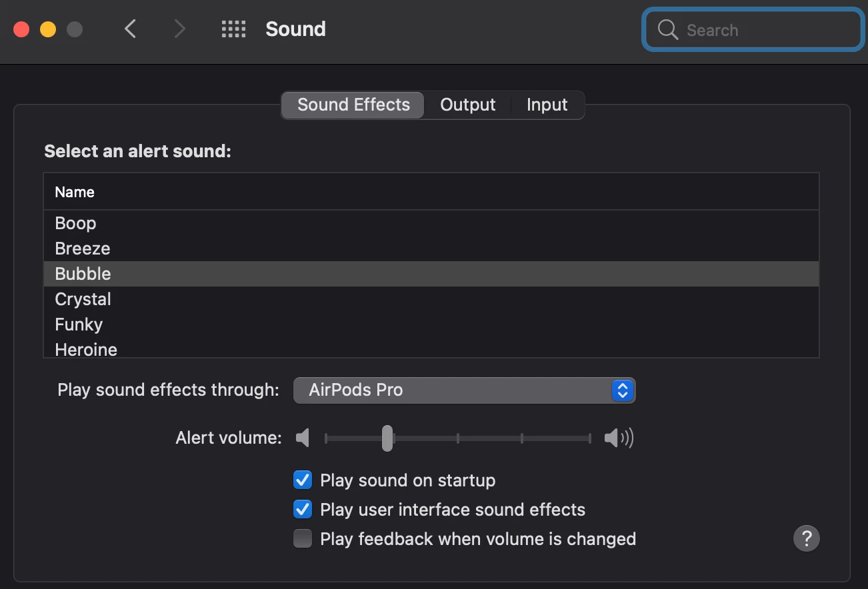The image size is (868, 589).
Task: Select the Sound Effects tab
Action: 353,105
